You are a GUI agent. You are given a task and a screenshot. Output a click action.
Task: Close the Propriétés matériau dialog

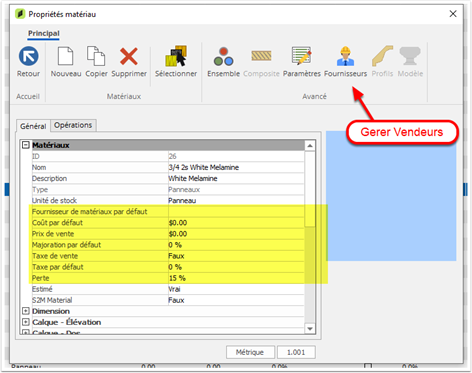tap(453, 14)
